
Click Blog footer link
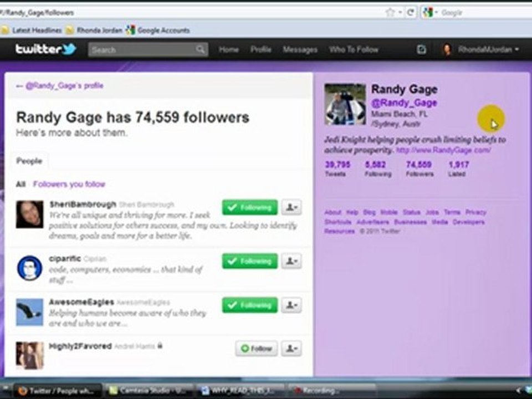pos(370,212)
